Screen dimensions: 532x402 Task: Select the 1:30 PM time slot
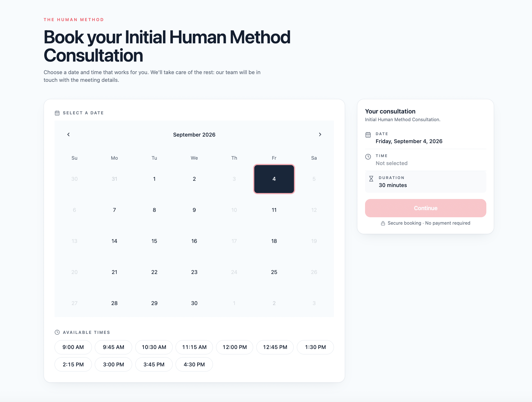click(x=315, y=347)
